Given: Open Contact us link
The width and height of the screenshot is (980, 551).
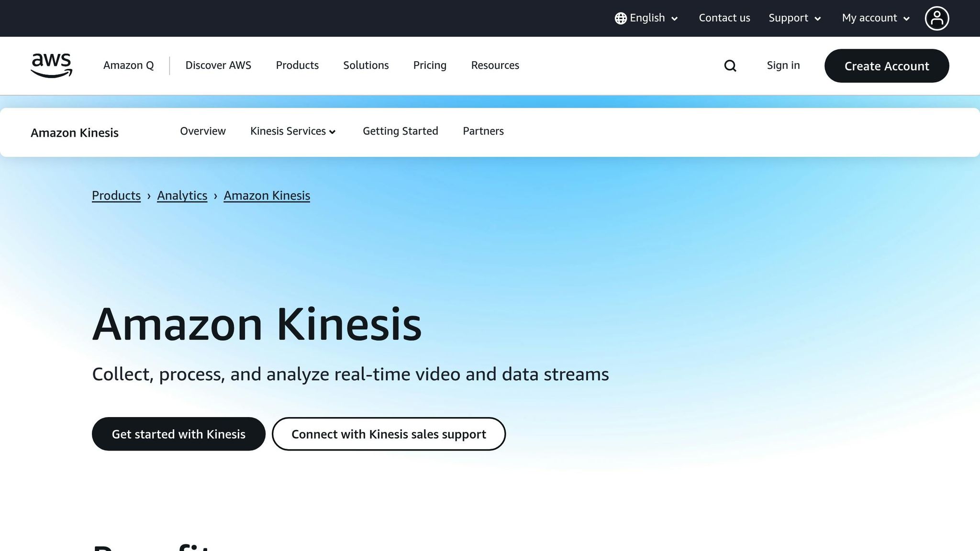Looking at the screenshot, I should click(x=724, y=18).
